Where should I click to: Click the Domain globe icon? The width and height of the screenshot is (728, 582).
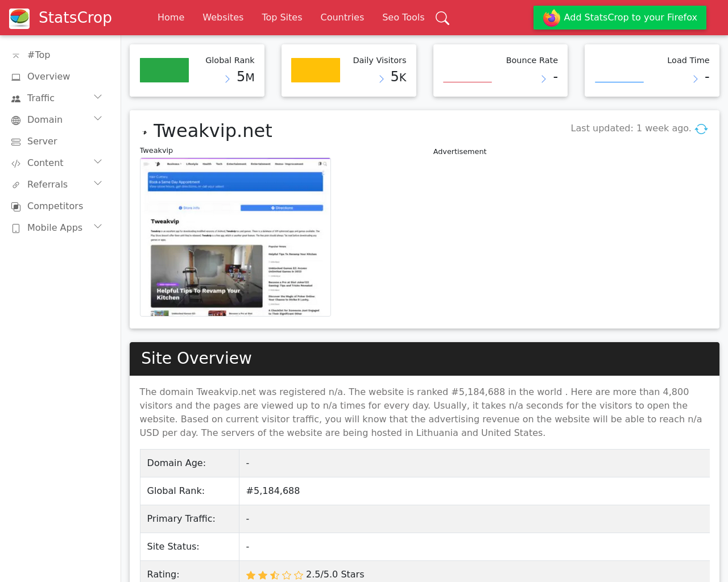coord(16,120)
